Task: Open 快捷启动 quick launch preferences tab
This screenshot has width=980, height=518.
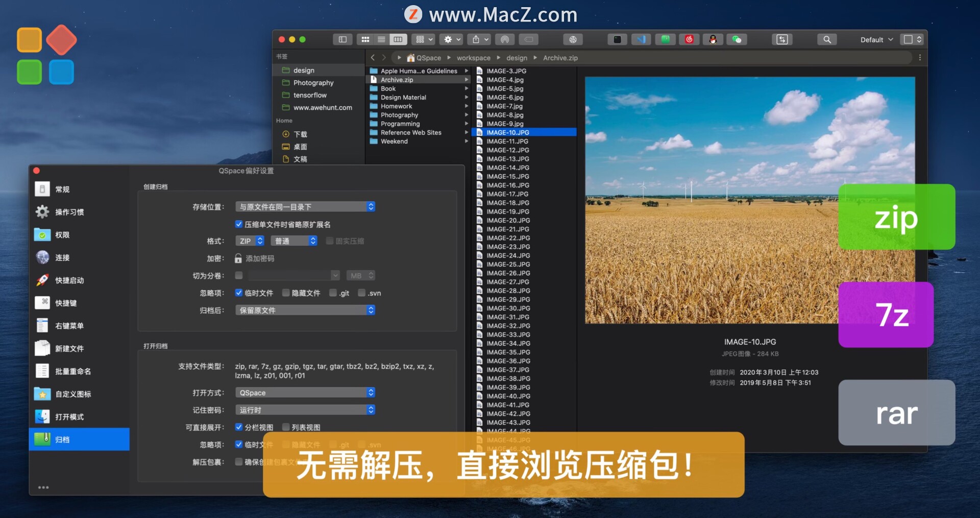Action: tap(79, 280)
